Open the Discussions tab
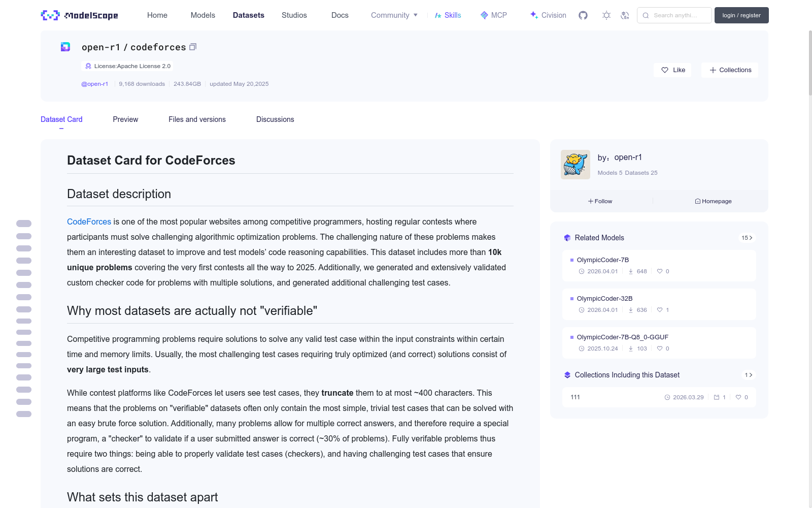 pos(275,119)
